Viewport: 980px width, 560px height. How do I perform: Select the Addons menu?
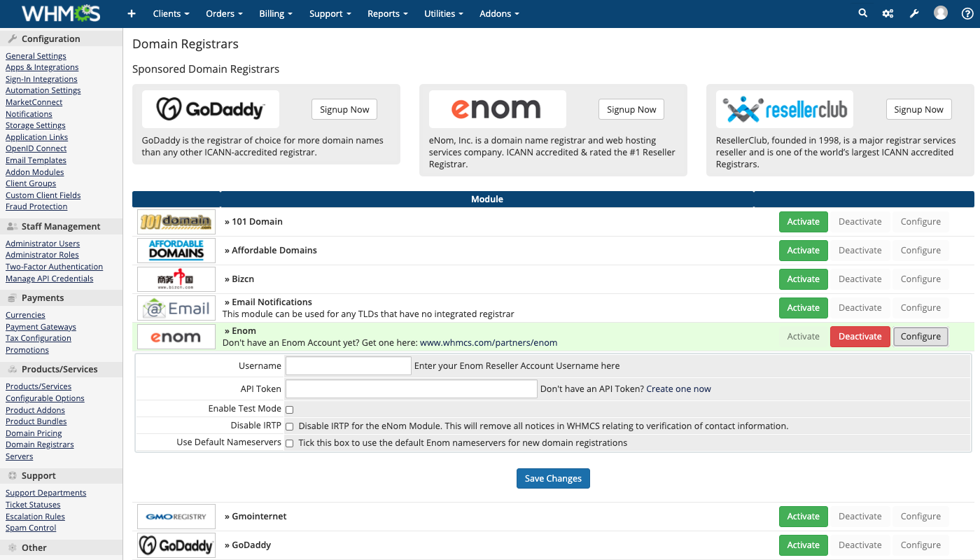pyautogui.click(x=499, y=13)
